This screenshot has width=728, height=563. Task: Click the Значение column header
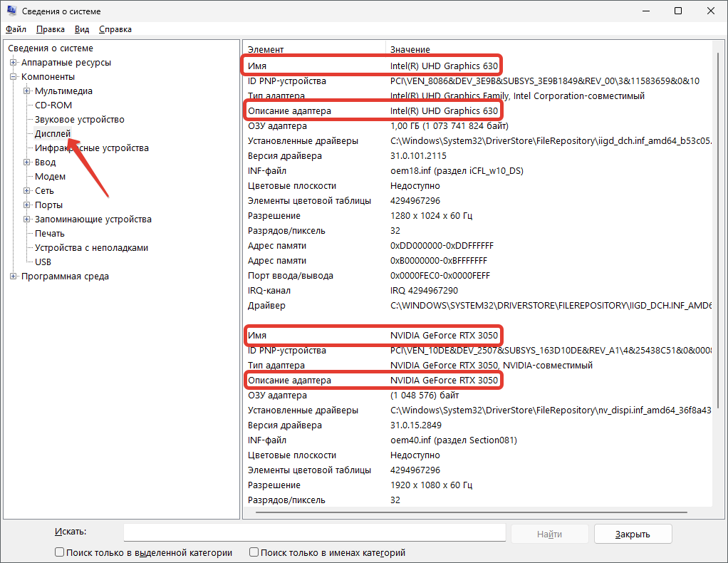tap(548, 49)
